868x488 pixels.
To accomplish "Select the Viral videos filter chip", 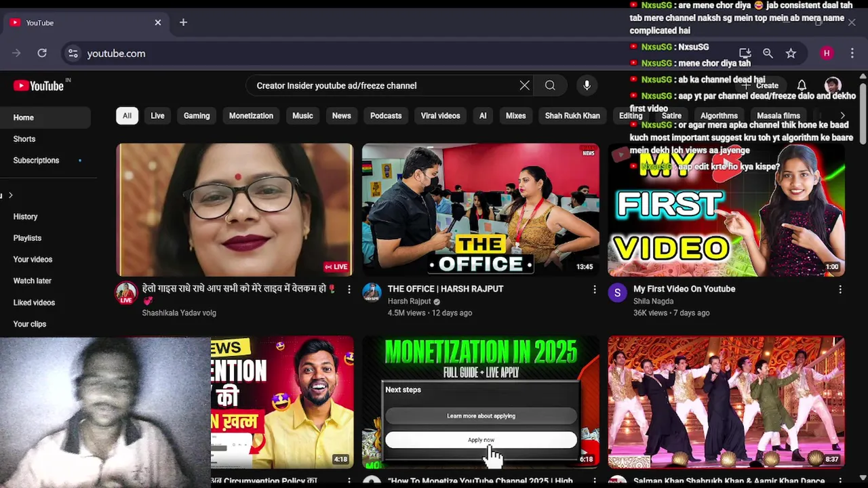I will pyautogui.click(x=440, y=116).
